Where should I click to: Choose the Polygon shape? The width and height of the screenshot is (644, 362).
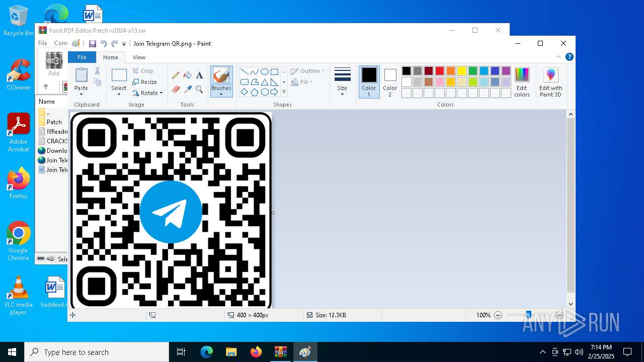point(254,82)
